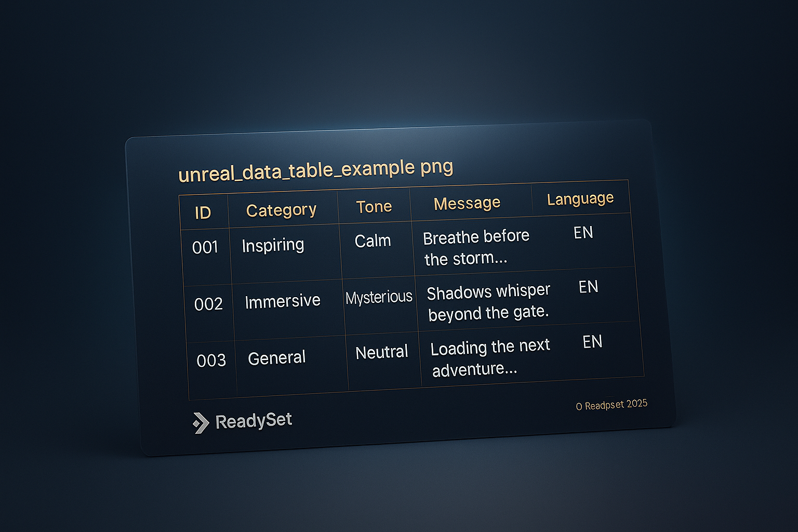Click the Neutral tone cell

pyautogui.click(x=381, y=352)
